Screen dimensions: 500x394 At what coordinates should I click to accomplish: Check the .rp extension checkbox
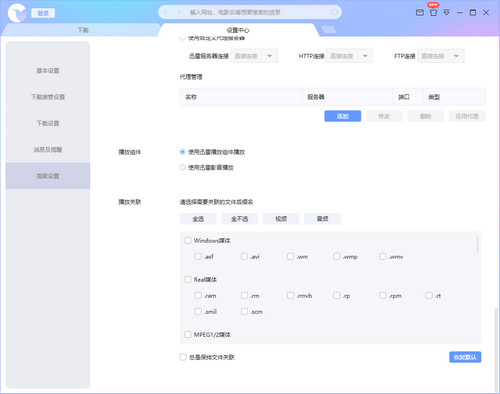336,295
